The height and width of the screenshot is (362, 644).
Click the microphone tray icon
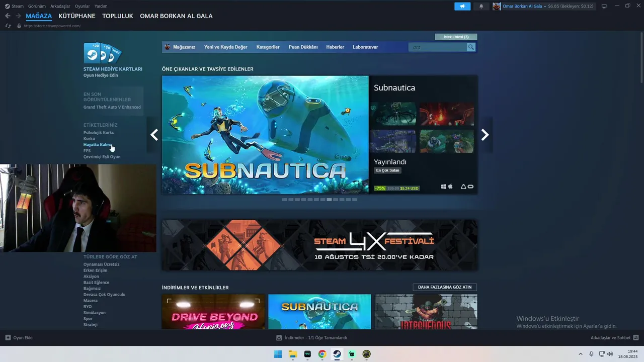[x=591, y=354]
